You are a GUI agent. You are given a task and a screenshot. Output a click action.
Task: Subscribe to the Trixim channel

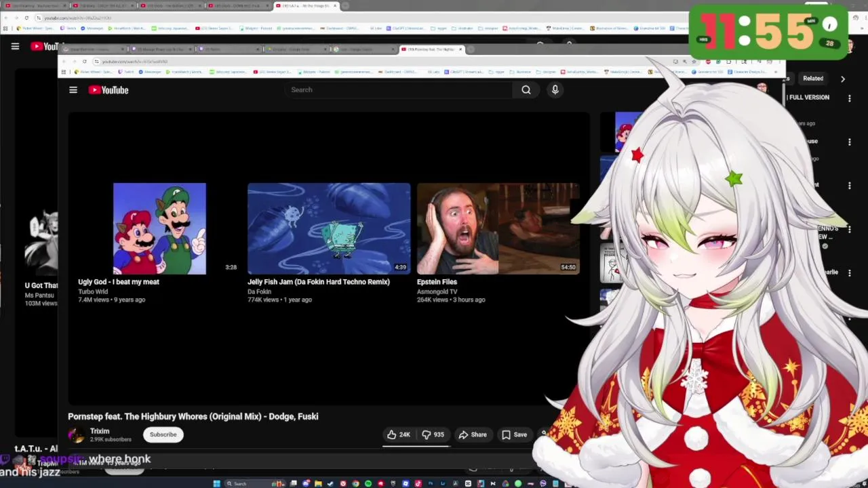tap(163, 434)
